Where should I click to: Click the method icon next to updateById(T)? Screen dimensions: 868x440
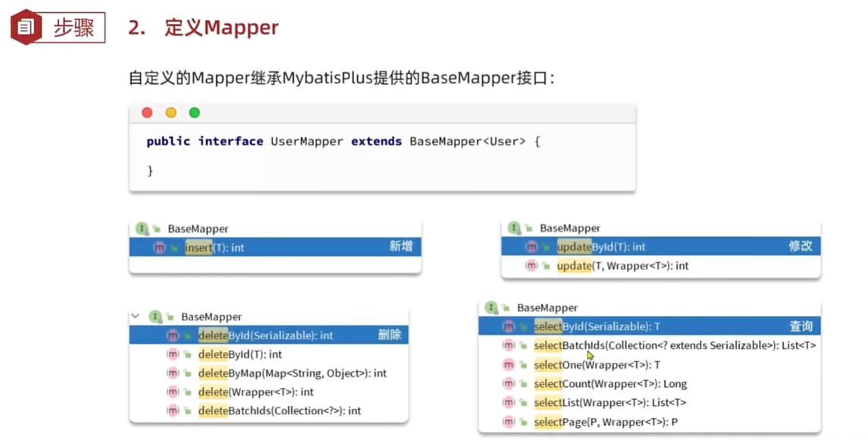531,247
